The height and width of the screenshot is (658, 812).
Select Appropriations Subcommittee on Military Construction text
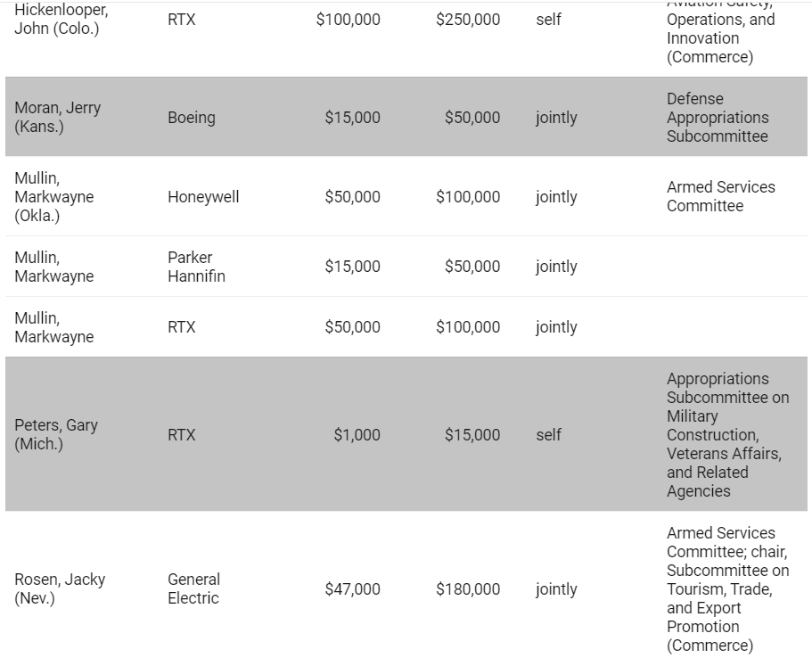727,407
